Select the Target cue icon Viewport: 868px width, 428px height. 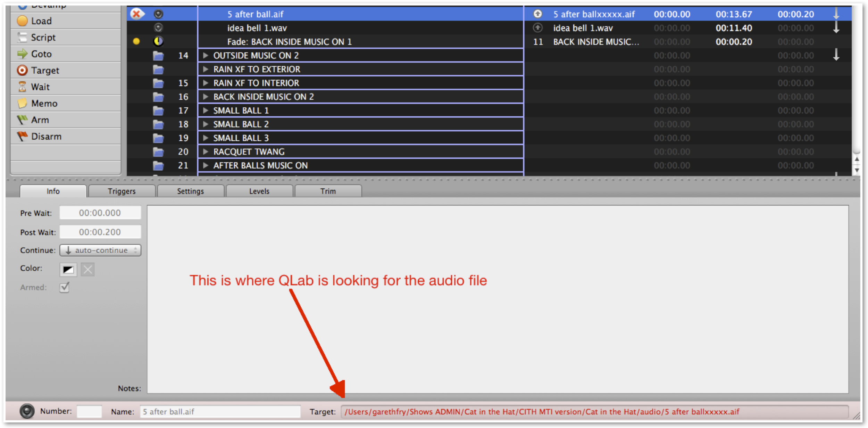point(22,70)
